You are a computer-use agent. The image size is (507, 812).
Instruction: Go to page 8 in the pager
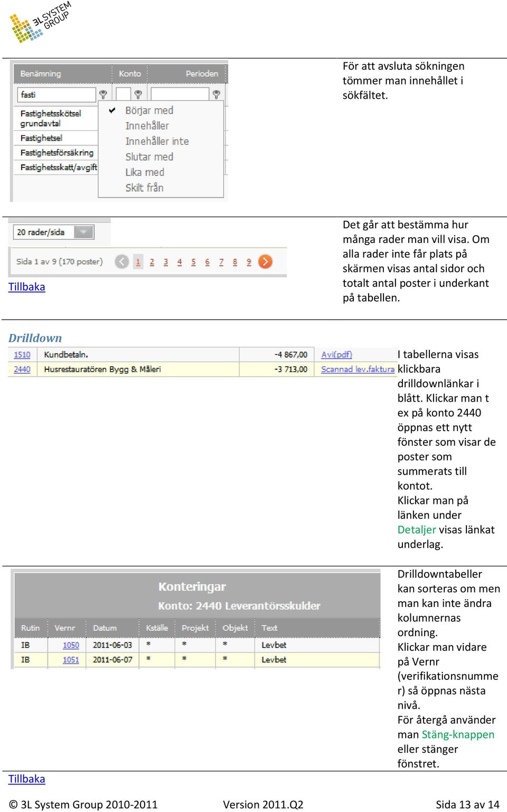pyautogui.click(x=235, y=262)
